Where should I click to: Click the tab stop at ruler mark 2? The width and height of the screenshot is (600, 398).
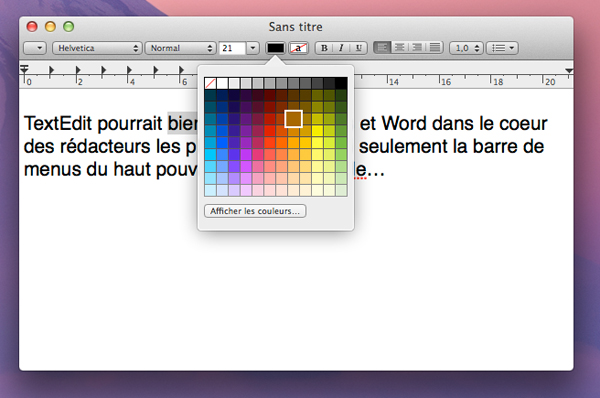pyautogui.click(x=78, y=70)
